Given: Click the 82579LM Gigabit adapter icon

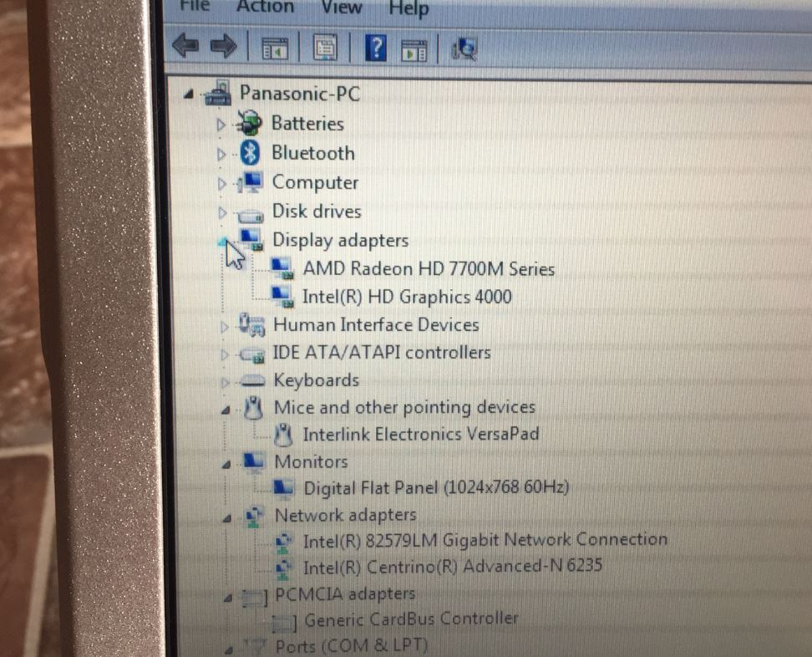Looking at the screenshot, I should [x=284, y=542].
